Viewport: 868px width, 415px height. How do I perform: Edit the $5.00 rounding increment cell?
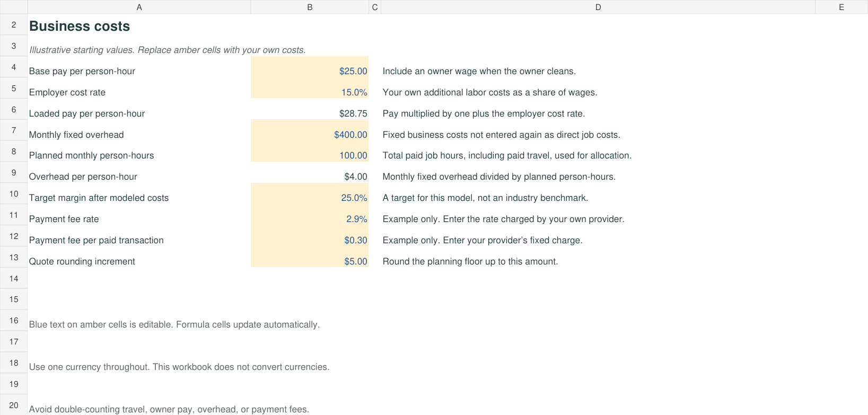pos(310,257)
